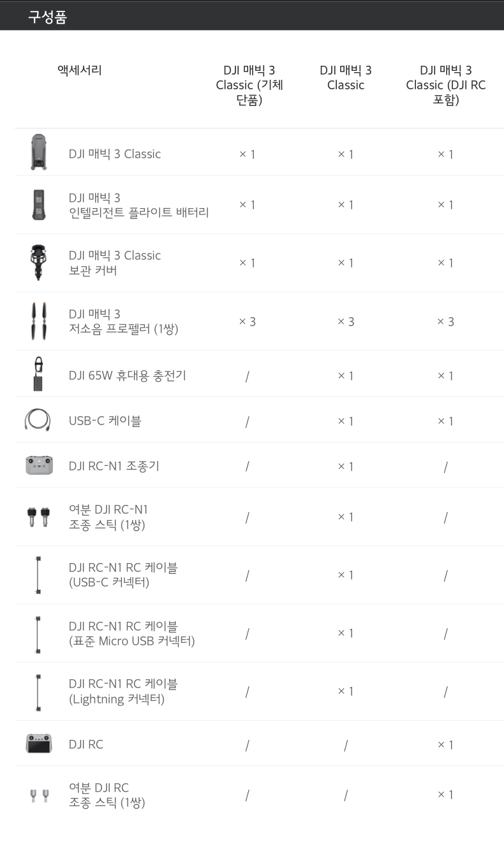
Task: Click the storage cover product icon
Action: pyautogui.click(x=38, y=262)
